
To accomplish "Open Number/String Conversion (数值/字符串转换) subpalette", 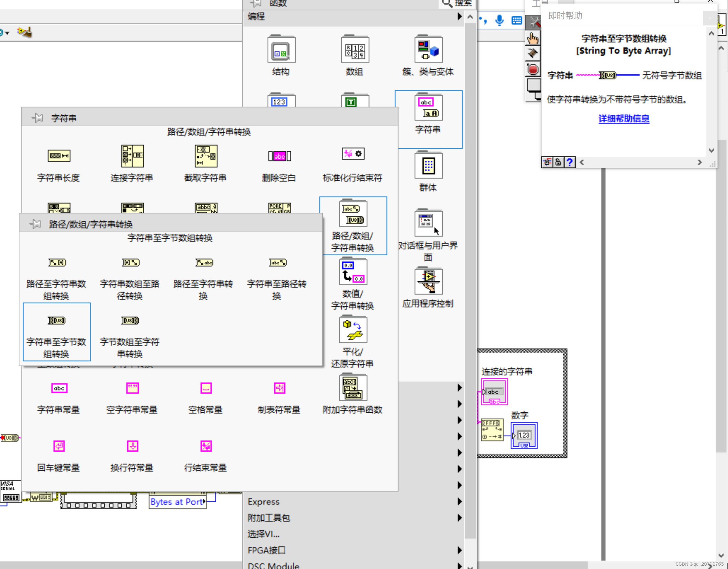I will (x=353, y=272).
